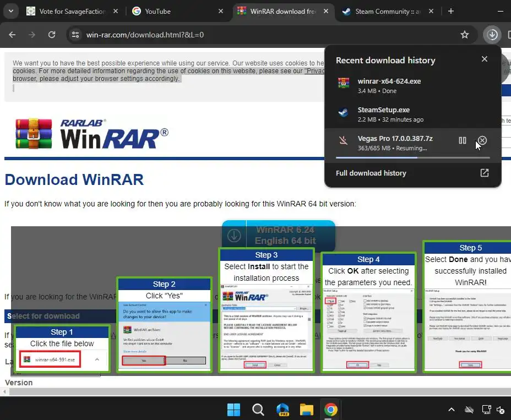
Task: Click the Step 2 Click Yes thumbnail
Action: point(164,325)
